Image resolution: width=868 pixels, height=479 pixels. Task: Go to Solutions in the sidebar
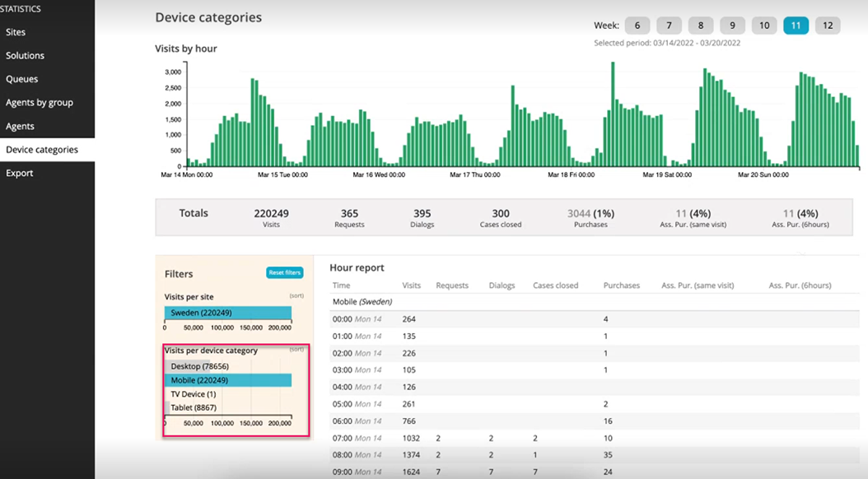pos(25,56)
